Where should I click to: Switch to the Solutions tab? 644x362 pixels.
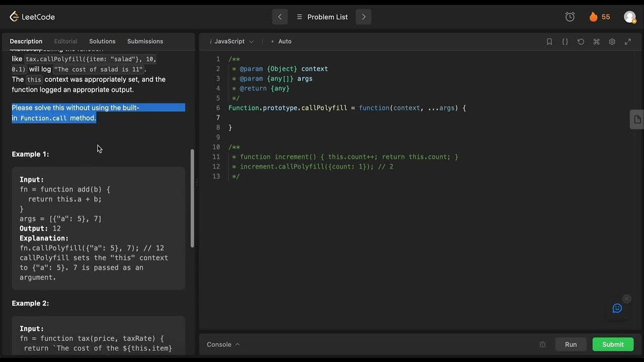click(x=102, y=41)
